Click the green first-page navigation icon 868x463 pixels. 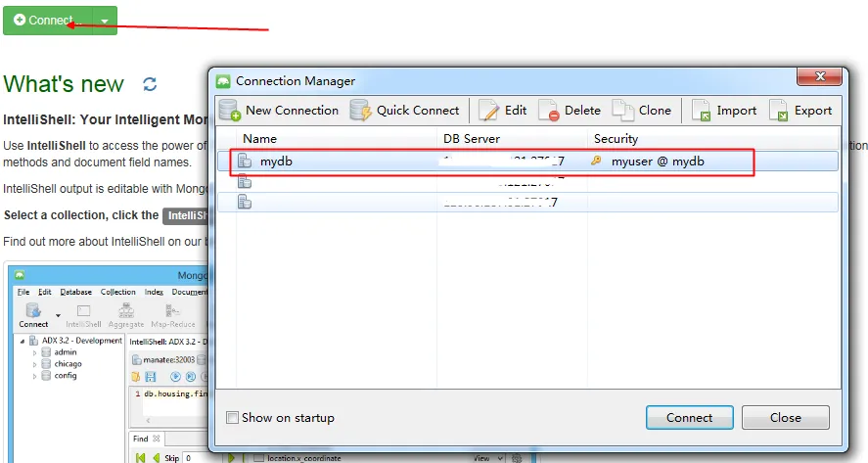[x=141, y=457]
